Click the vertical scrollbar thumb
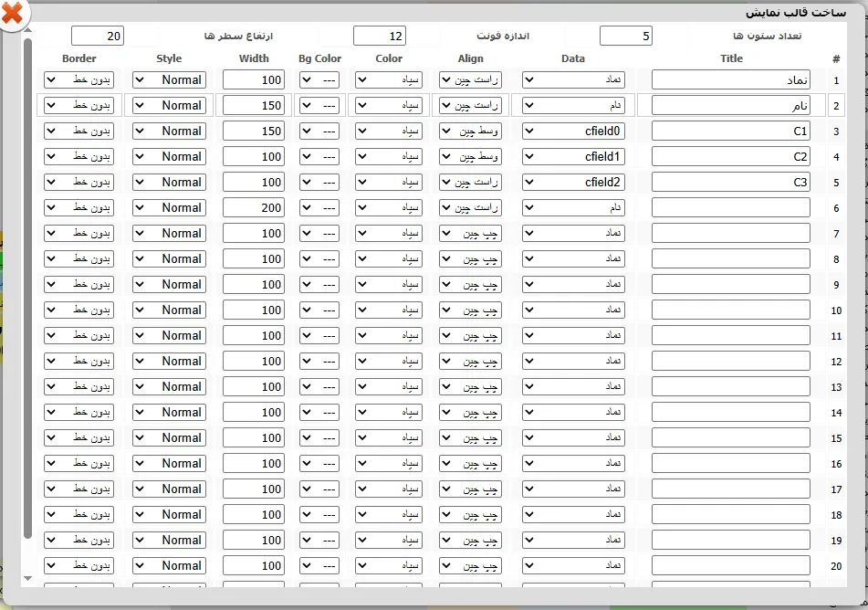 pos(27,288)
